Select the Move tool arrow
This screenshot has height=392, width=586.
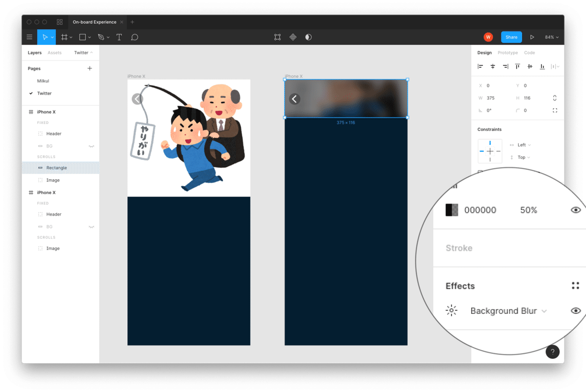[44, 37]
